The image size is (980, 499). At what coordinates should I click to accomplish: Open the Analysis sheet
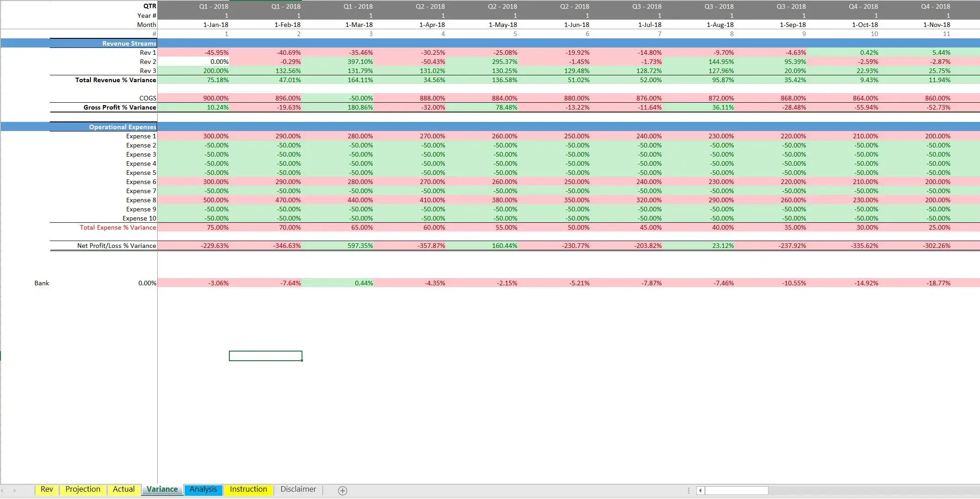(203, 489)
